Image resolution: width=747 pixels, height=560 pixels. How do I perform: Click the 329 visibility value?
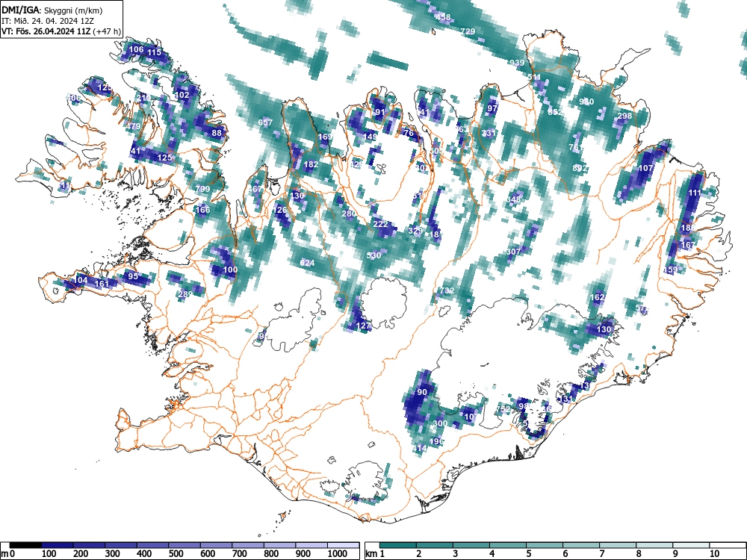[415, 231]
